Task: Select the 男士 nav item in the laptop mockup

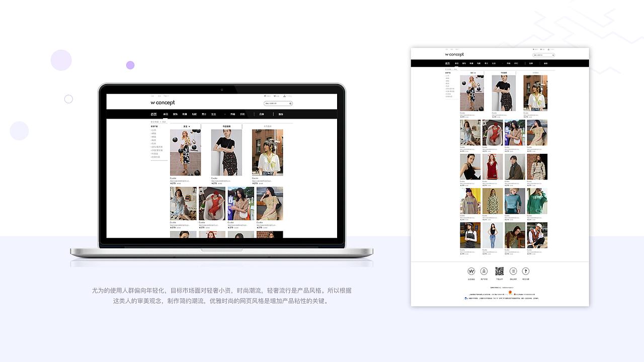Action: (x=204, y=114)
